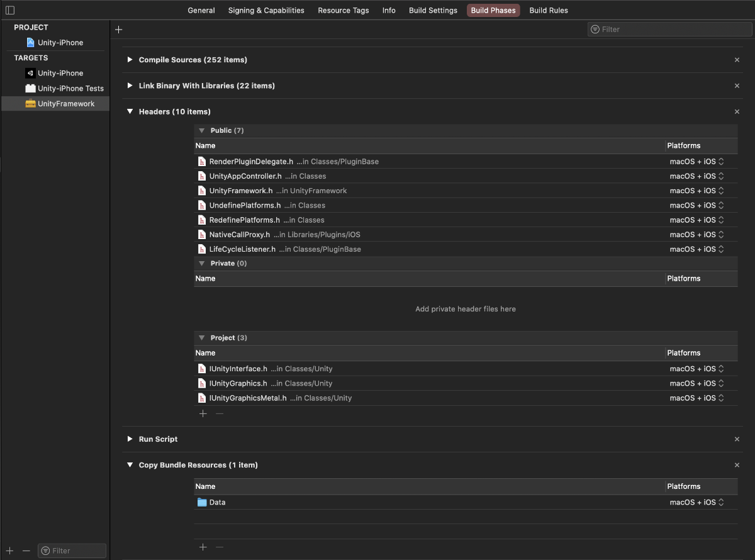Remove selected header with minus button

point(220,413)
